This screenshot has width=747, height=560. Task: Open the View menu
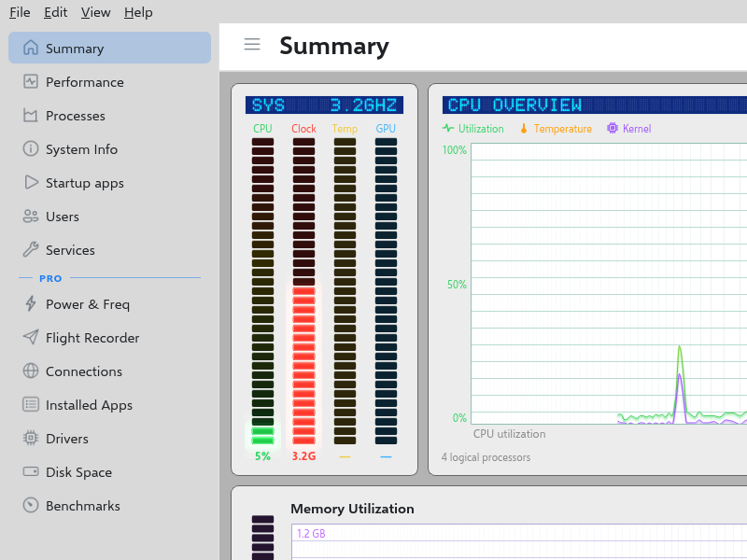click(95, 12)
